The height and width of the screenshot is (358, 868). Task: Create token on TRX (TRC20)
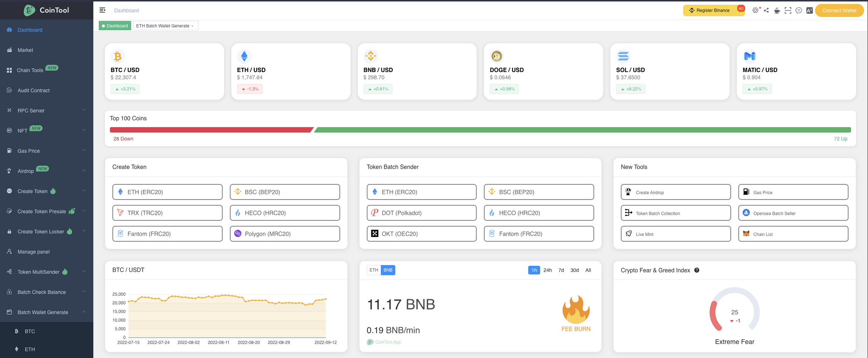click(x=167, y=213)
